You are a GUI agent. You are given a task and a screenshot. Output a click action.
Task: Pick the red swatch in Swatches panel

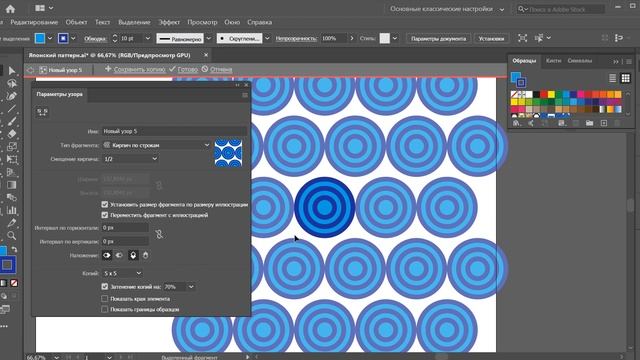(x=543, y=94)
